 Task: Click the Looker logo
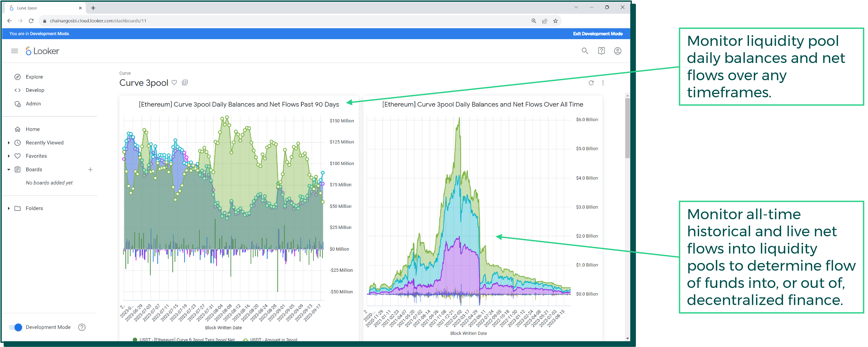click(x=42, y=51)
